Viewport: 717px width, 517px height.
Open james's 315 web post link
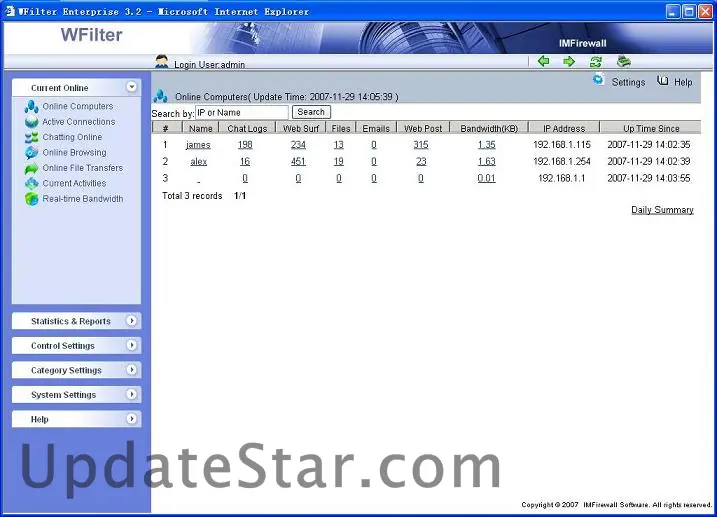point(421,145)
